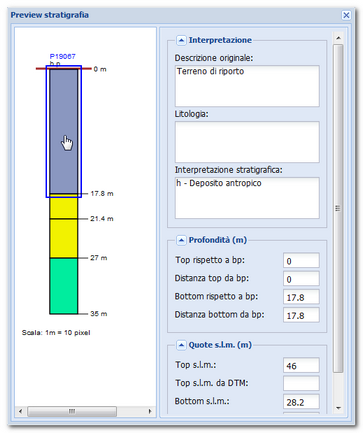Click the Interpretazione stratigrafica: label
The width and height of the screenshot is (363, 433).
229,170
